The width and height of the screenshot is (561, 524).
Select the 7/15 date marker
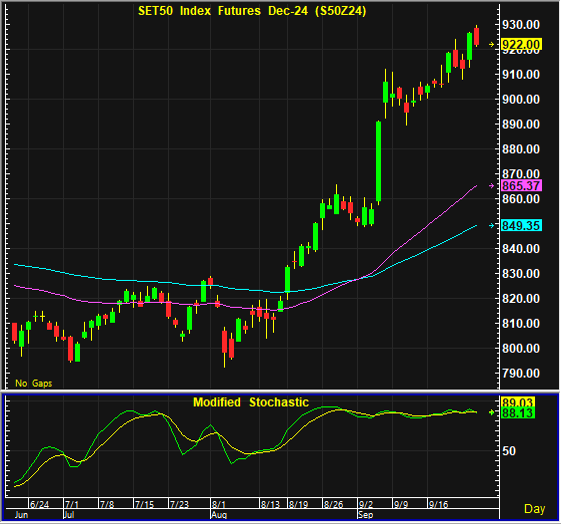tap(145, 504)
